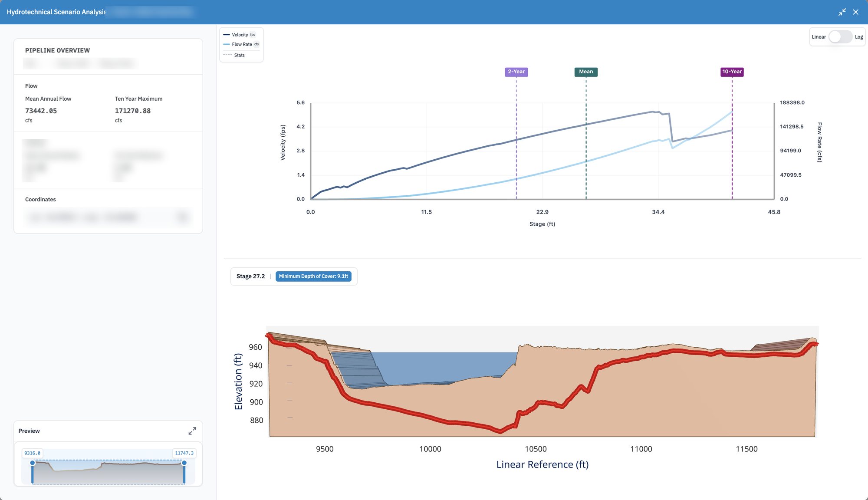The height and width of the screenshot is (500, 868).
Task: Click the Linear scale label
Action: 819,37
